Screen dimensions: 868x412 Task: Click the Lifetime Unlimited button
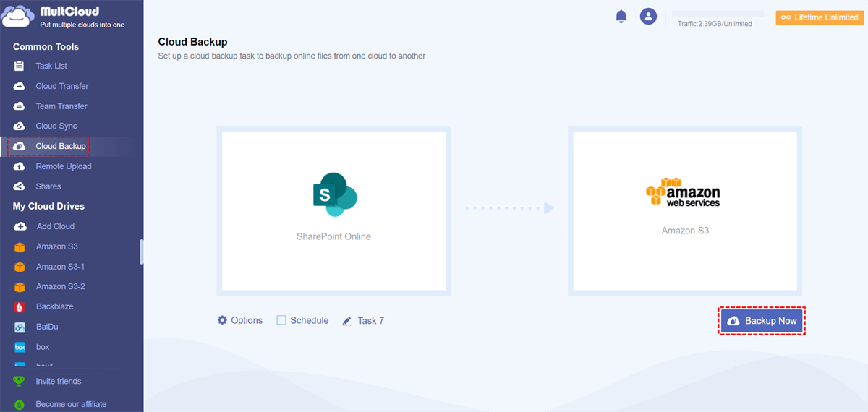pos(820,17)
